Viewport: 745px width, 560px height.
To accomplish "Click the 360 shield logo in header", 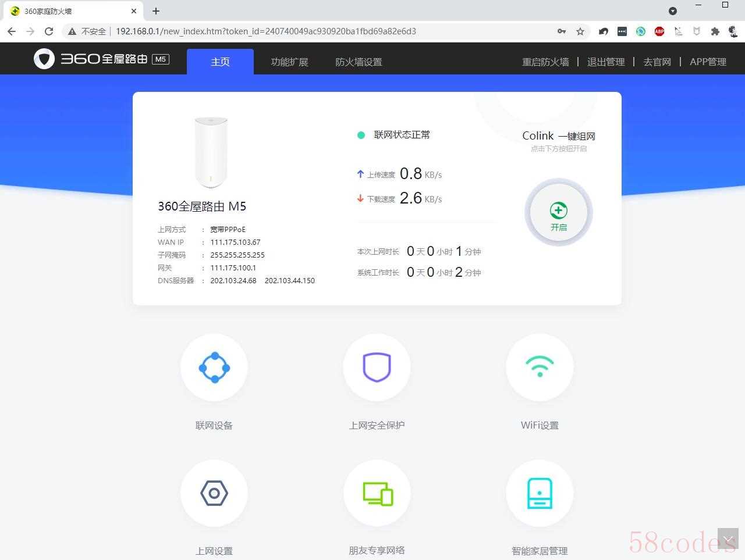I will pyautogui.click(x=44, y=59).
